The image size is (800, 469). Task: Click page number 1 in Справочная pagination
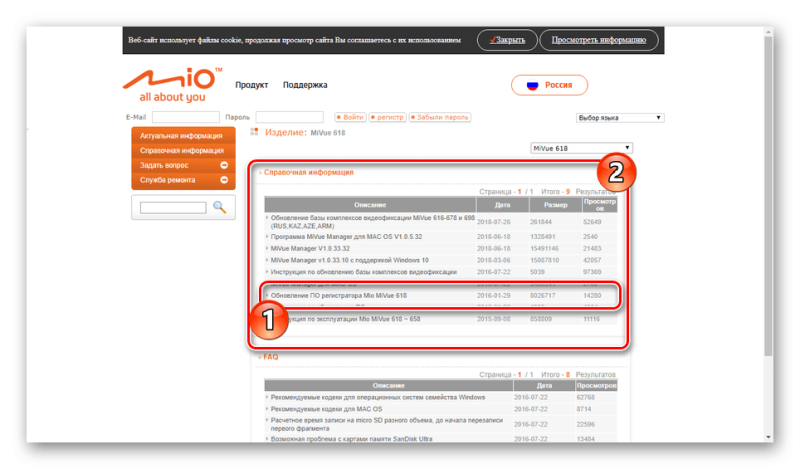click(x=520, y=192)
